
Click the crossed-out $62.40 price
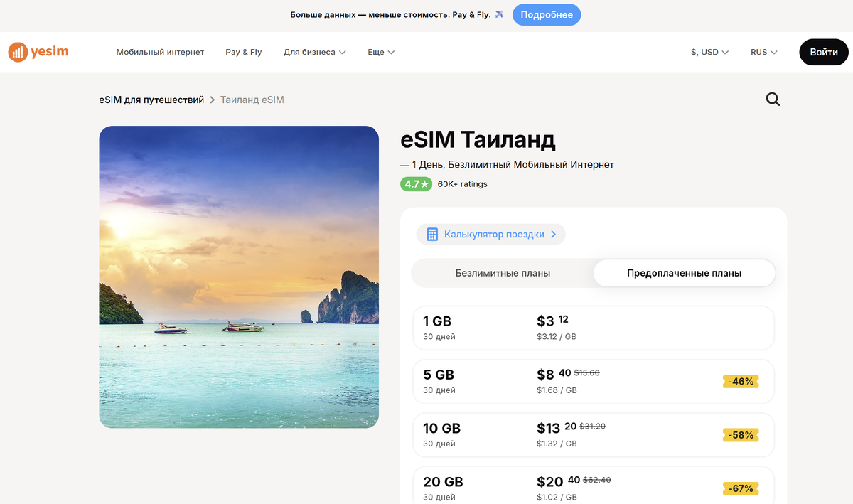tap(597, 480)
